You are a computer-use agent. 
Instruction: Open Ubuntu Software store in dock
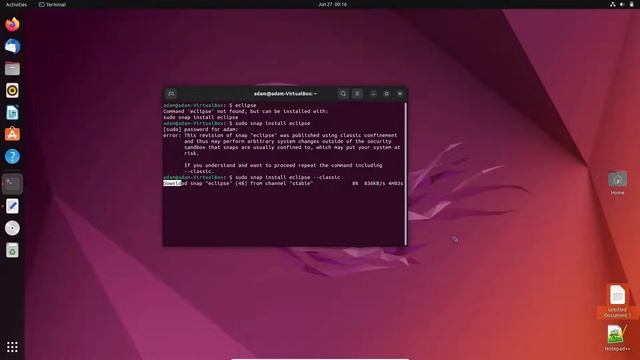tap(12, 134)
